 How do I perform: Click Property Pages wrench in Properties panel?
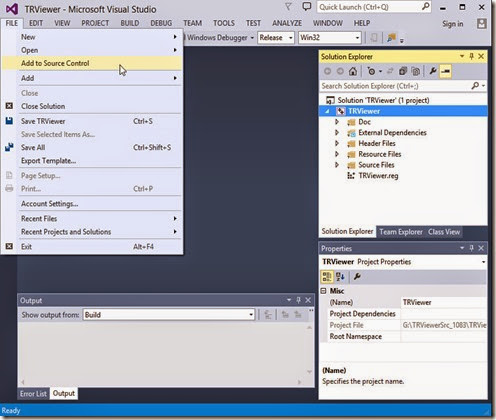(x=357, y=277)
